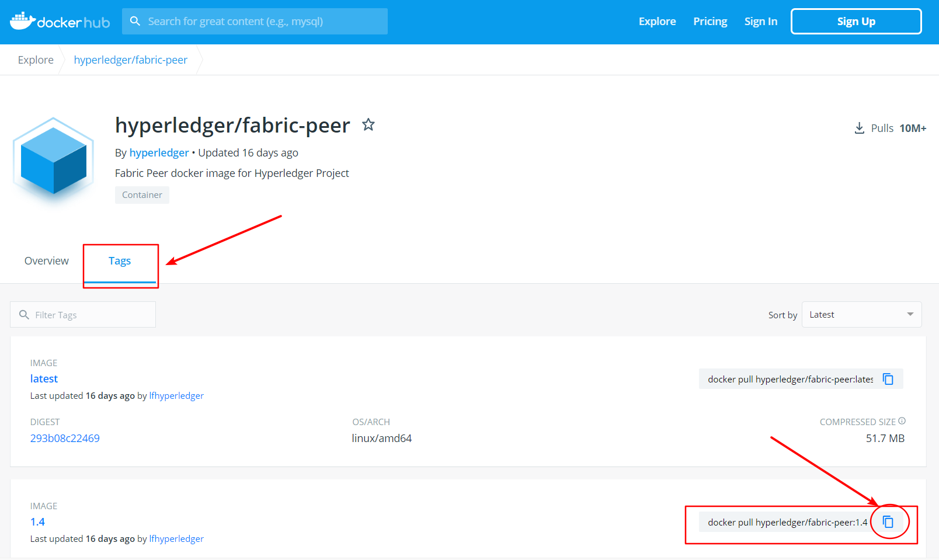Click the linux/amd64 architecture value
Screen dimensions: 939x560
point(382,439)
